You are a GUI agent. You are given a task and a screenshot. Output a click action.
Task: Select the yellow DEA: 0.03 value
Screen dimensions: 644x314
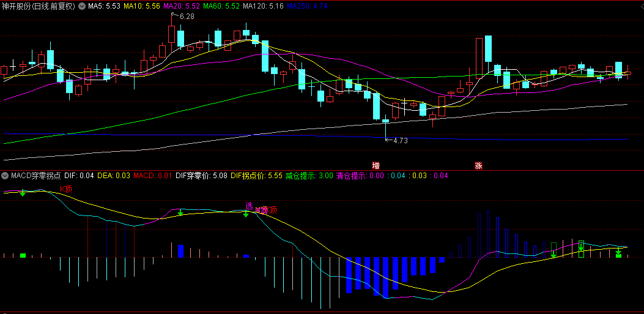(114, 176)
